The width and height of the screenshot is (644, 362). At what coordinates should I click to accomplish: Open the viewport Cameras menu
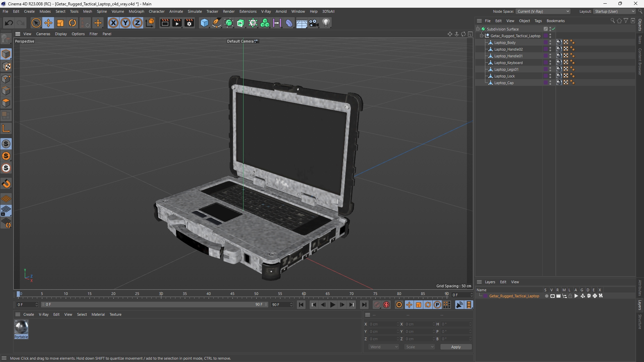click(43, 34)
